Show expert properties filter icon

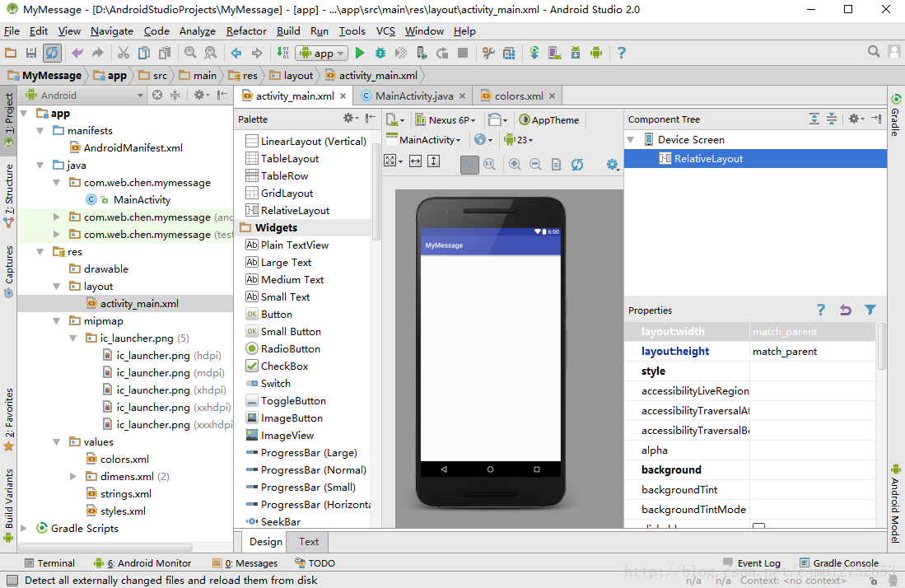point(870,310)
